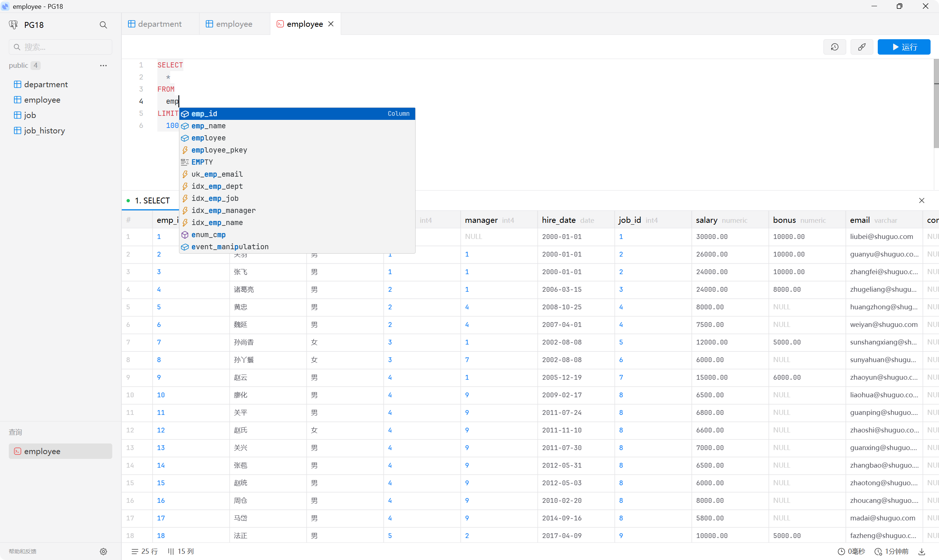Run the query with 运行 button
The height and width of the screenshot is (560, 939).
pyautogui.click(x=903, y=47)
